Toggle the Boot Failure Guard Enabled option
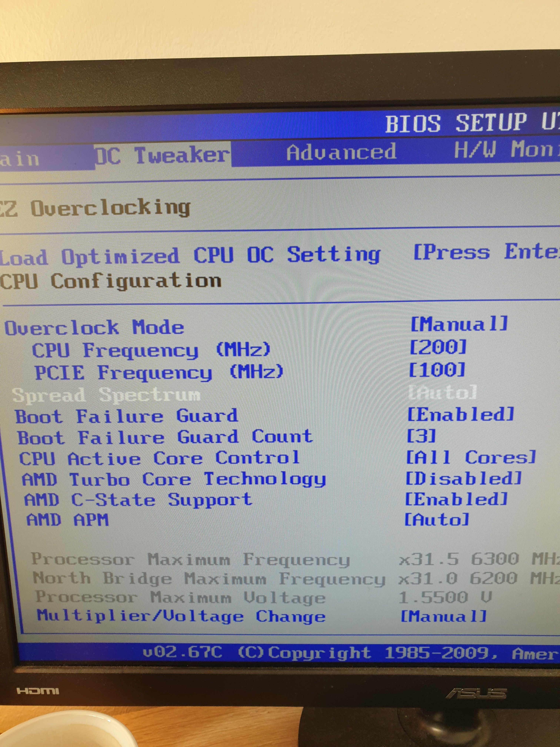560x747 pixels. (460, 415)
